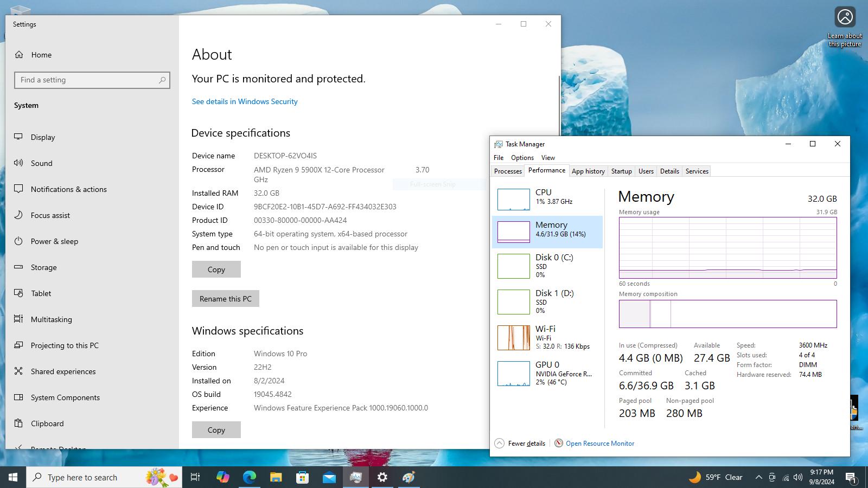Click the device name DESKTOP-62VO4IS
Image resolution: width=868 pixels, height=488 pixels.
point(285,156)
